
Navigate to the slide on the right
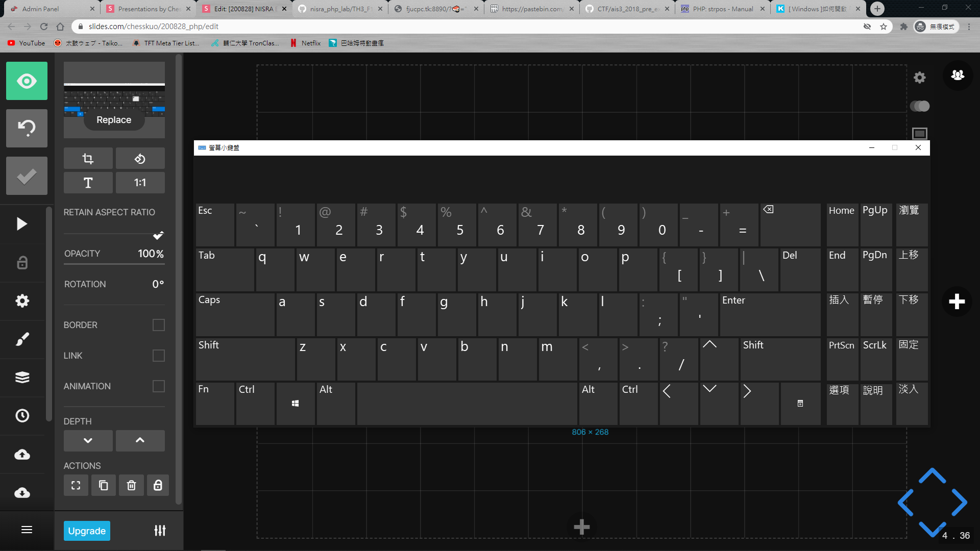[959, 503]
